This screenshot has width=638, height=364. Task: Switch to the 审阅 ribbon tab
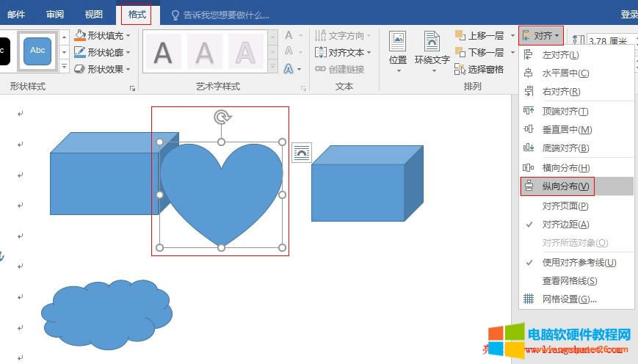click(x=55, y=15)
